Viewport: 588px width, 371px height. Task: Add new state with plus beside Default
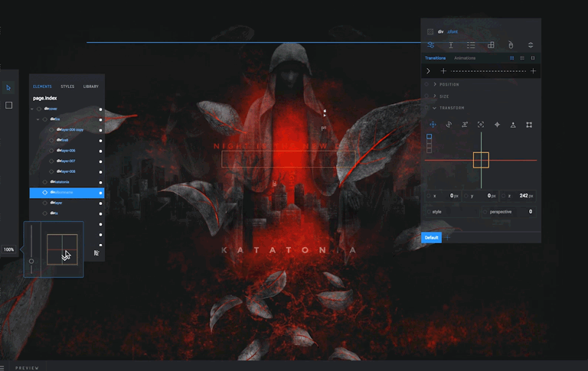(447, 238)
